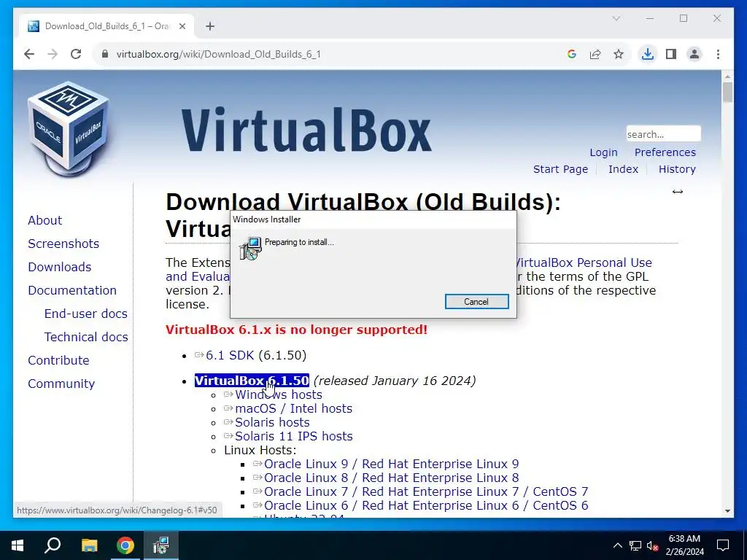Image resolution: width=747 pixels, height=560 pixels.
Task: Open Oracle Linux 6 / CentOS 6 download
Action: (x=426, y=505)
